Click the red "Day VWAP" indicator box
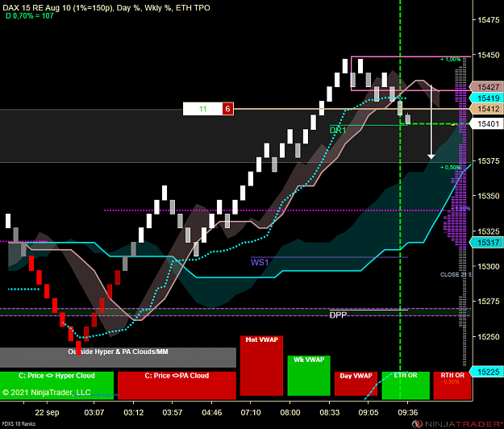 point(356,384)
